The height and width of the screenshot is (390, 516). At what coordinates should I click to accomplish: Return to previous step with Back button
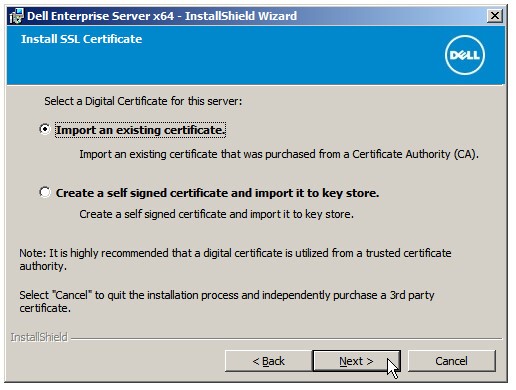click(x=269, y=361)
